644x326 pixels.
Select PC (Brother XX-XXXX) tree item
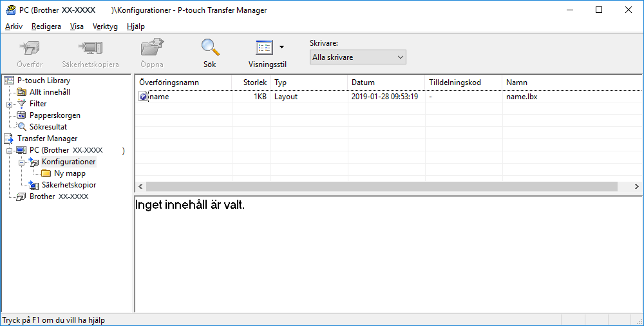(x=77, y=150)
